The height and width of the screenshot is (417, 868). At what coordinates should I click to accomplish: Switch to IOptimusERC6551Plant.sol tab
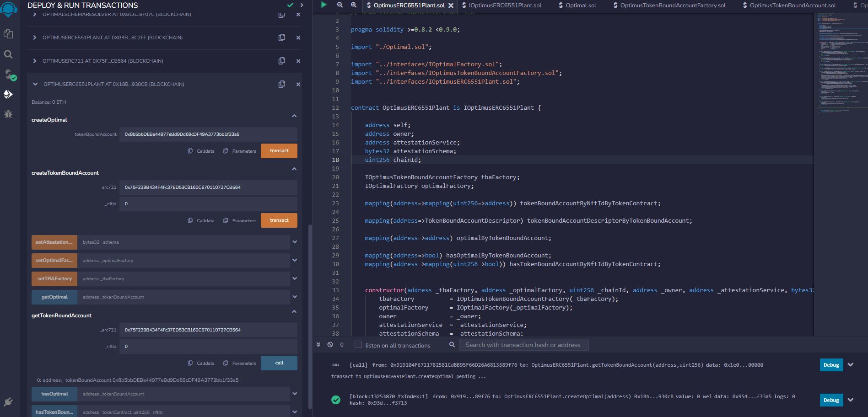pyautogui.click(x=501, y=5)
